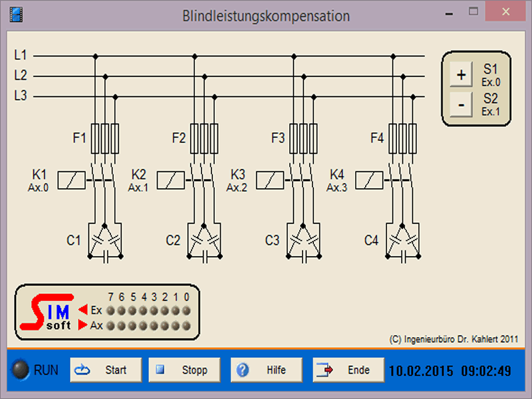Click the K2 contactor coil symbol

[171, 180]
